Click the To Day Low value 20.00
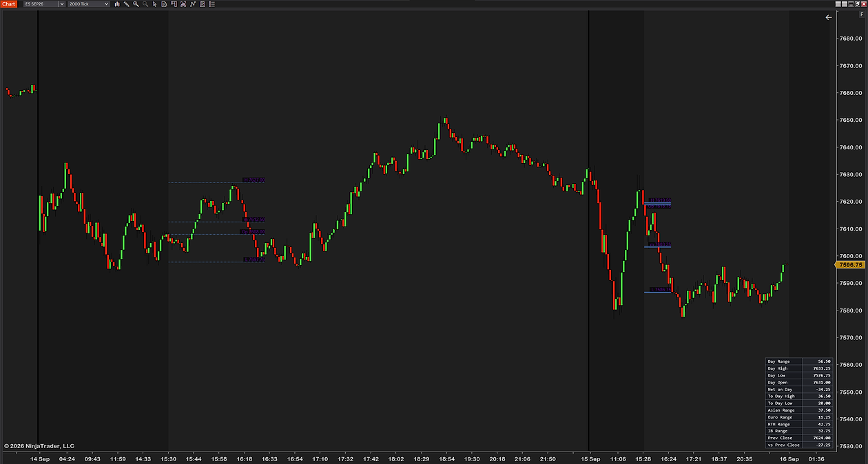This screenshot has height=464, width=868. (825, 403)
